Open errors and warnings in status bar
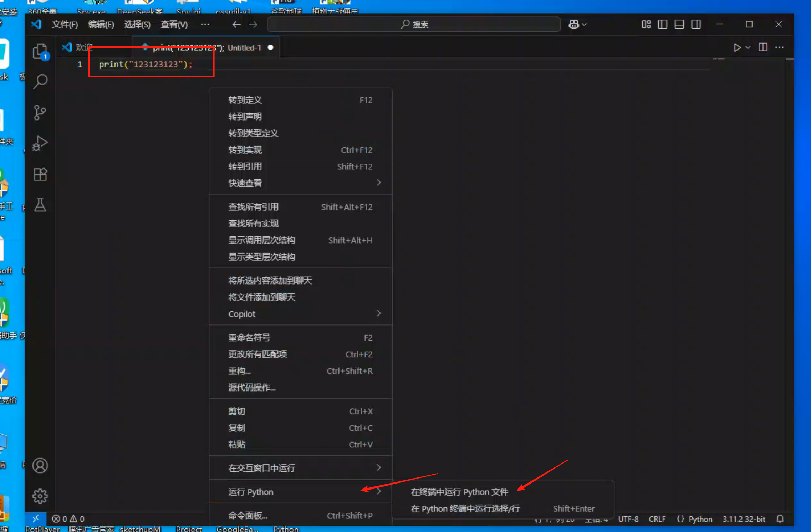The width and height of the screenshot is (811, 532). 68,519
